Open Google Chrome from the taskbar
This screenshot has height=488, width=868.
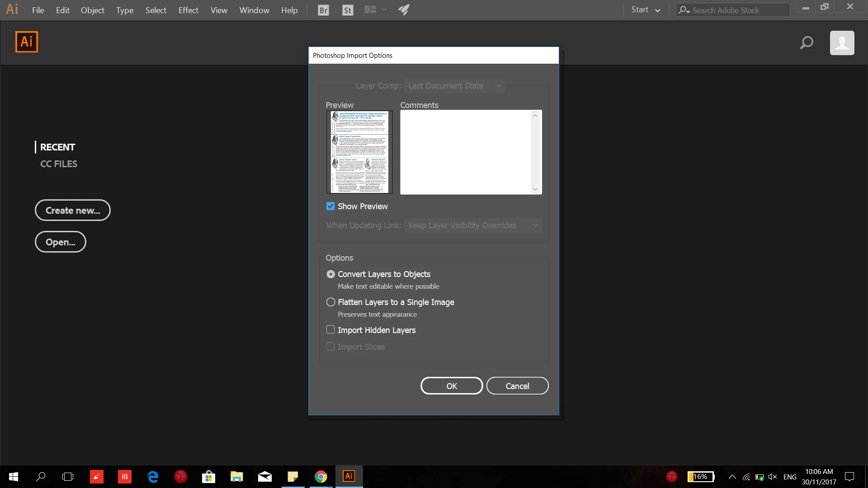[x=321, y=476]
